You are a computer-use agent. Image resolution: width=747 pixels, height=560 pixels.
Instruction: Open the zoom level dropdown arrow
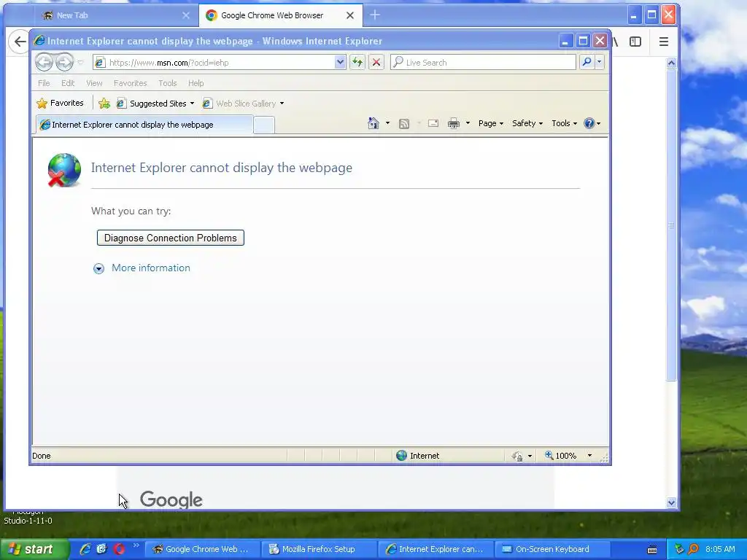pyautogui.click(x=589, y=456)
